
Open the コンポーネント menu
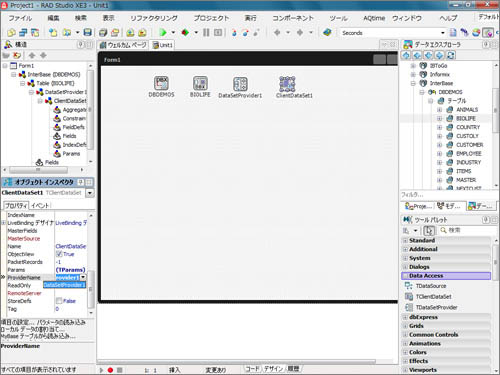(293, 18)
